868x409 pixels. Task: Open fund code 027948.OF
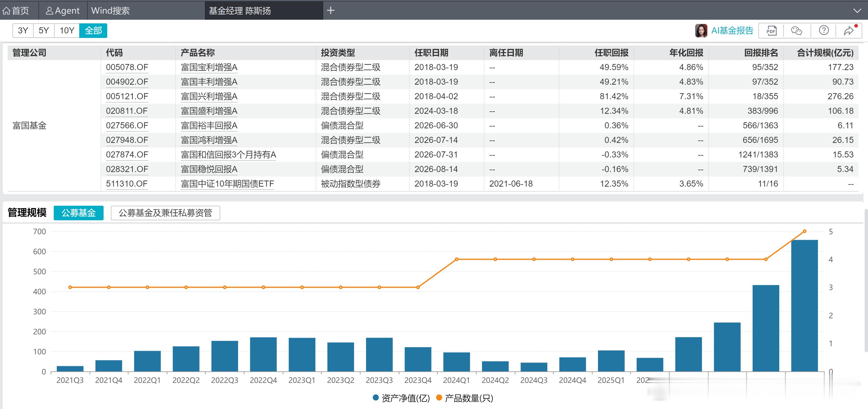(x=127, y=140)
